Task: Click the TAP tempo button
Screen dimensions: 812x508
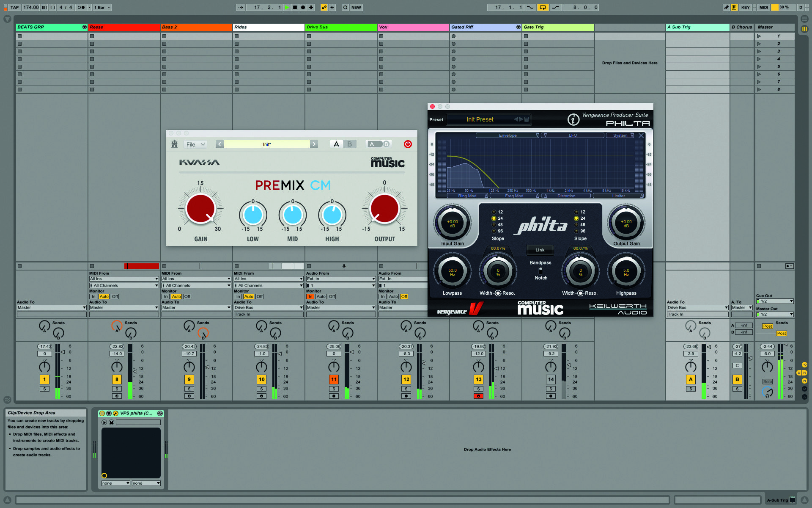Action: [15, 7]
